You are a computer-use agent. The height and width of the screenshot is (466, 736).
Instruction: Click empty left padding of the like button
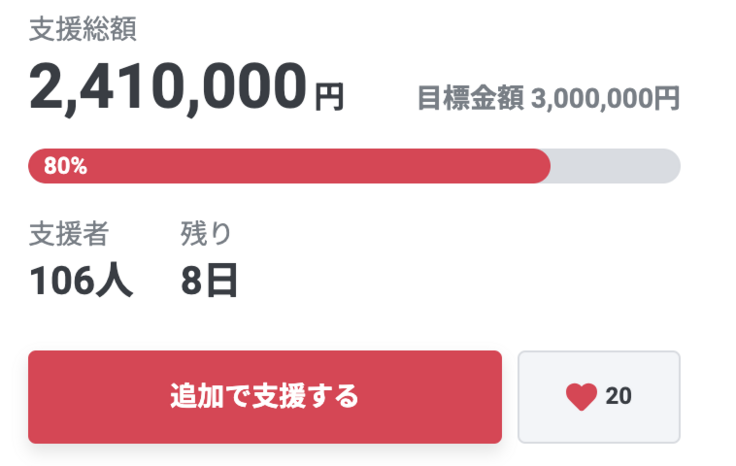pyautogui.click(x=537, y=397)
